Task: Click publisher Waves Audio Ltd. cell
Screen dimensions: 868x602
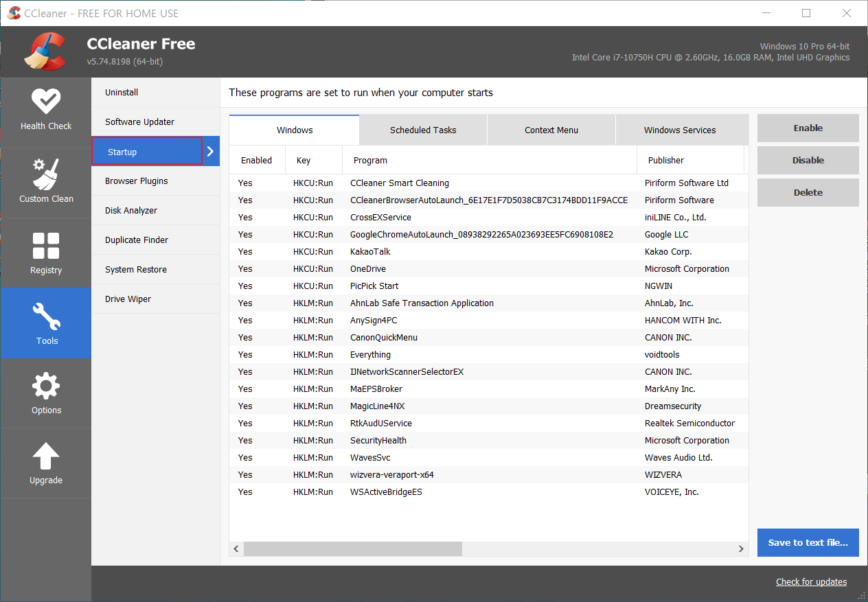Action: 678,458
